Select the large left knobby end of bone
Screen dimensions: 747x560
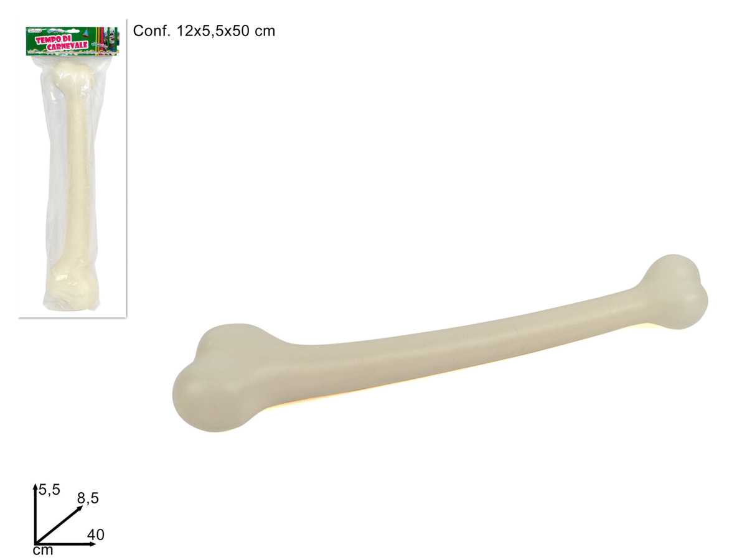tap(218, 380)
